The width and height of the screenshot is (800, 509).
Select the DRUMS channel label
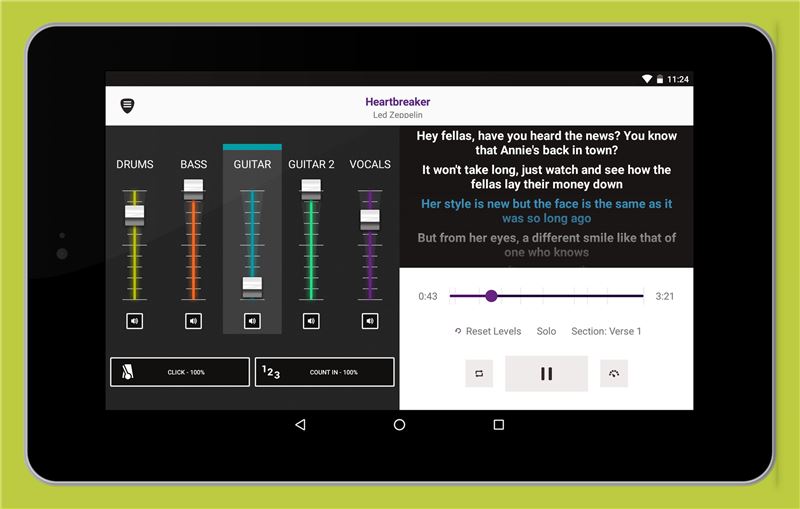(135, 164)
